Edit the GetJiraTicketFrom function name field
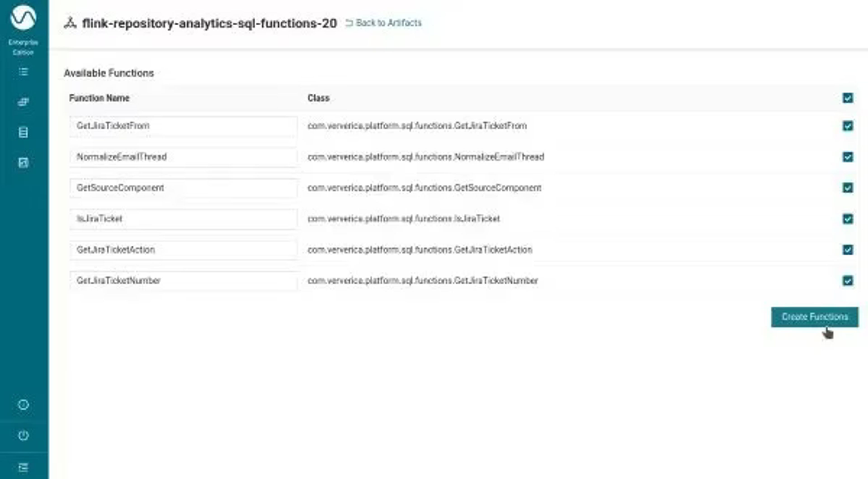Viewport: 868px width, 479px height. click(x=184, y=126)
